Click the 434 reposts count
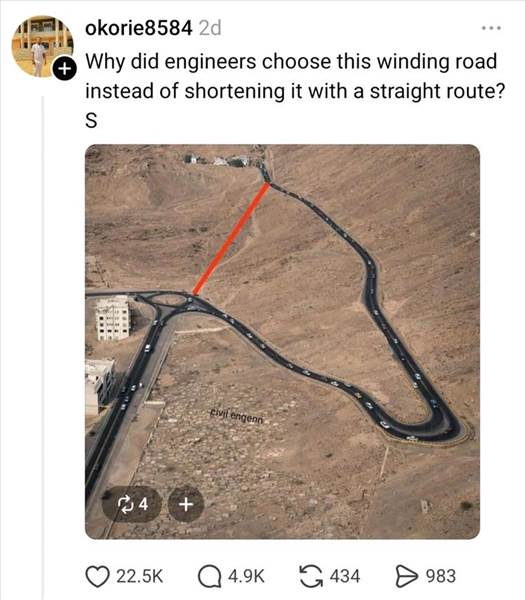 [345, 577]
